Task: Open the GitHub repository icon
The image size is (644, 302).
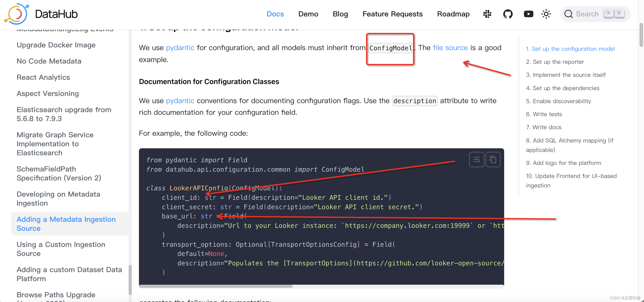Action: point(508,14)
